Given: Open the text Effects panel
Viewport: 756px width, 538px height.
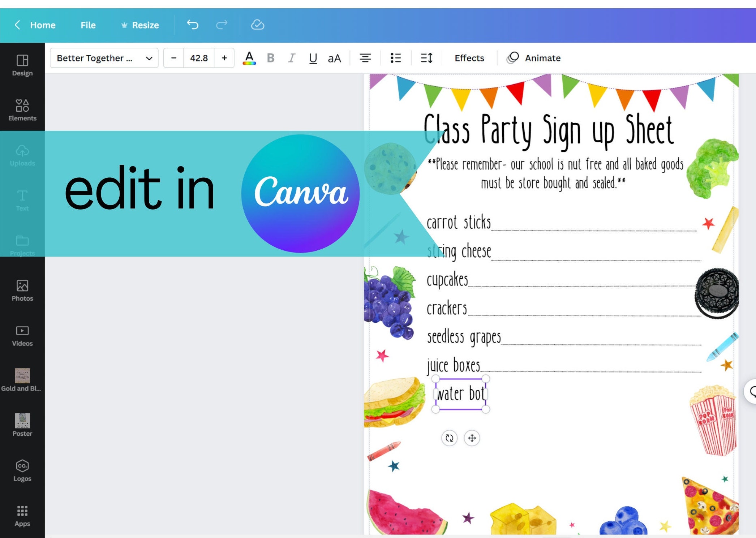Looking at the screenshot, I should coord(469,58).
